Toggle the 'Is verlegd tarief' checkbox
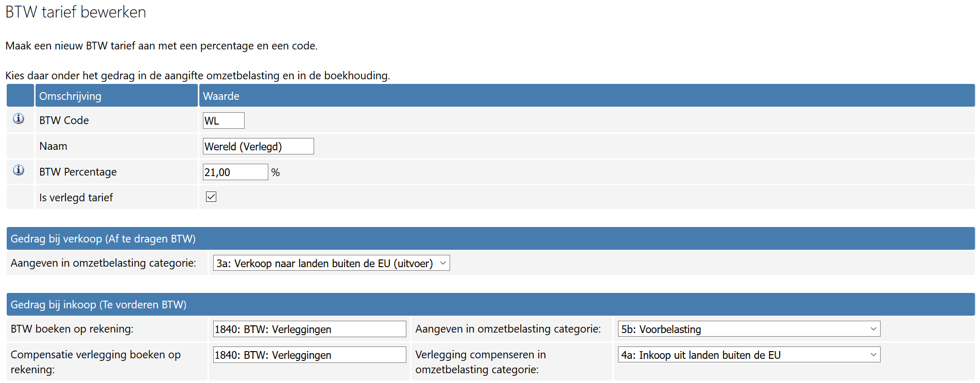Image resolution: width=980 pixels, height=383 pixels. pos(211,197)
